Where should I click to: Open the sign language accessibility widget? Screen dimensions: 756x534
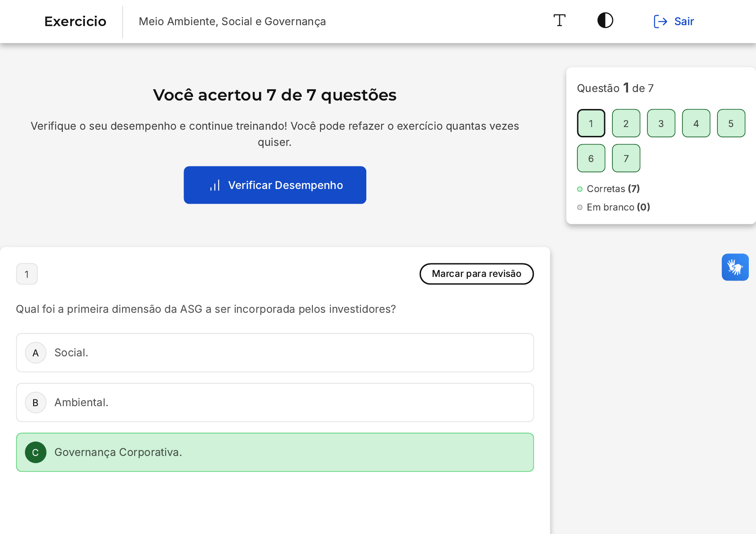point(735,267)
